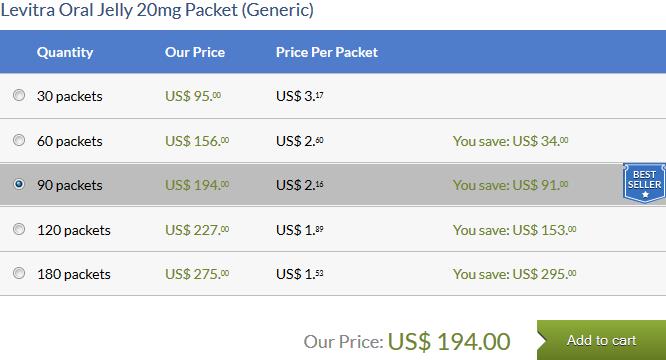
Task: Click the US$ 194.00 row price
Action: (197, 185)
